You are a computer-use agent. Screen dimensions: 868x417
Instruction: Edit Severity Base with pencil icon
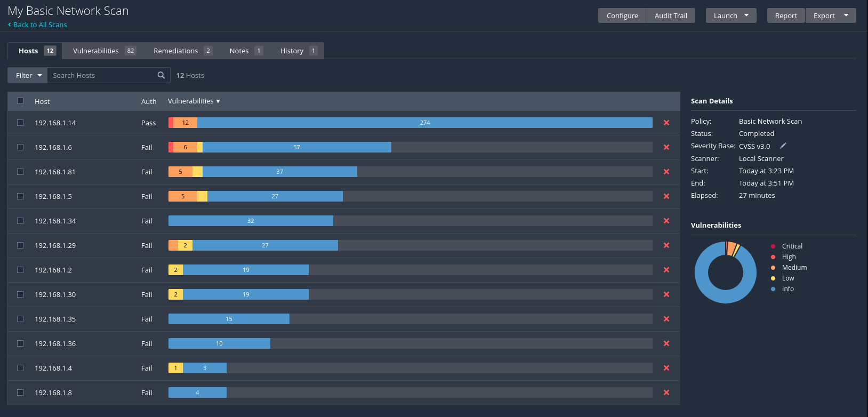pyautogui.click(x=783, y=146)
